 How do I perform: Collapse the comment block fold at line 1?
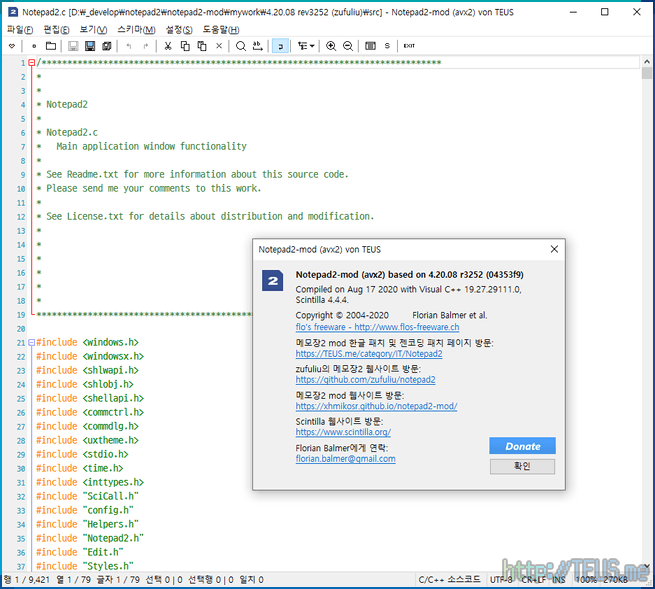pyautogui.click(x=31, y=63)
